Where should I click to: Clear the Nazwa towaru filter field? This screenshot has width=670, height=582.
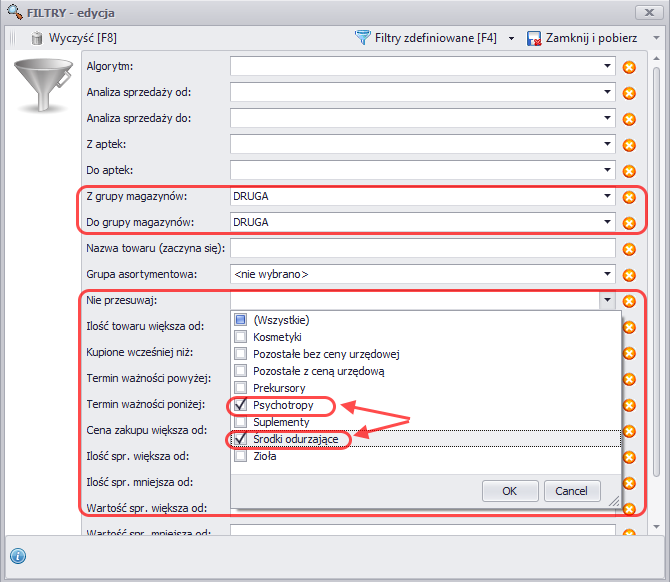pos(629,249)
